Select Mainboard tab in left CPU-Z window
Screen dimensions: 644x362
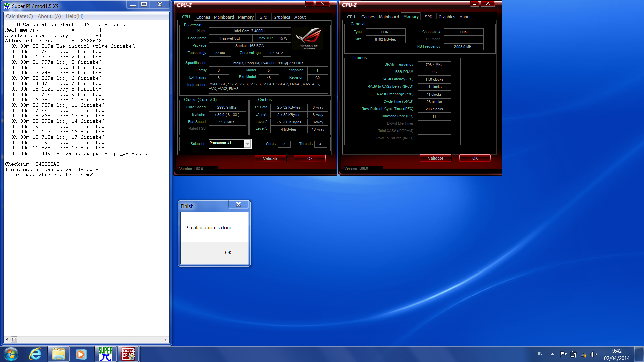224,17
